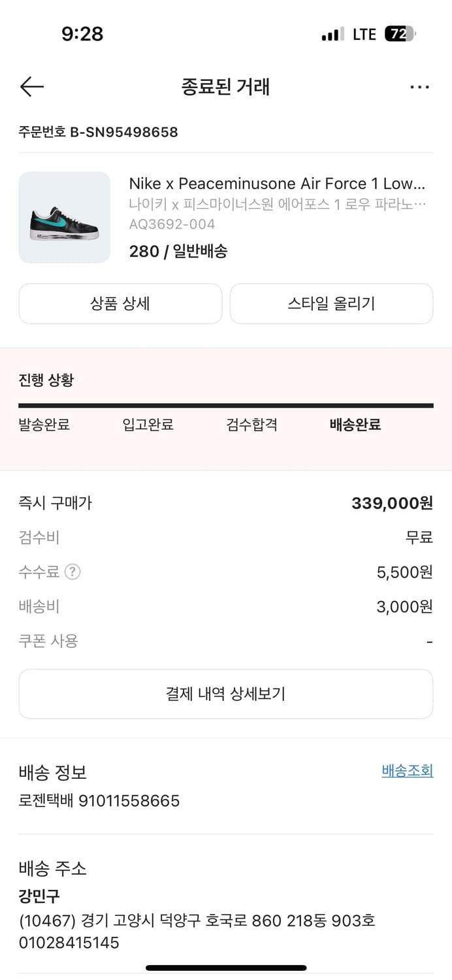Open 상품 상세 product details

coord(120,304)
